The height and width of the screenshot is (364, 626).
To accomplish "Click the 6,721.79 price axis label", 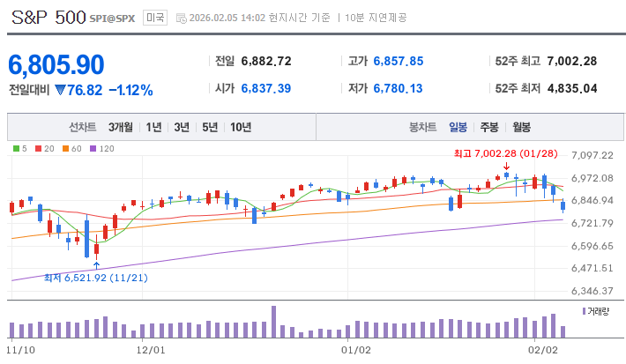I will [x=592, y=223].
